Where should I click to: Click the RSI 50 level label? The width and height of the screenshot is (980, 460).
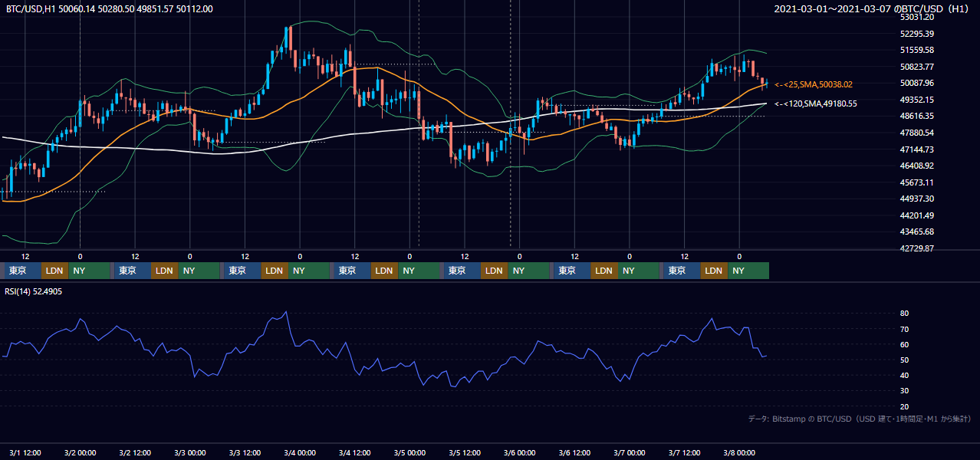[905, 360]
